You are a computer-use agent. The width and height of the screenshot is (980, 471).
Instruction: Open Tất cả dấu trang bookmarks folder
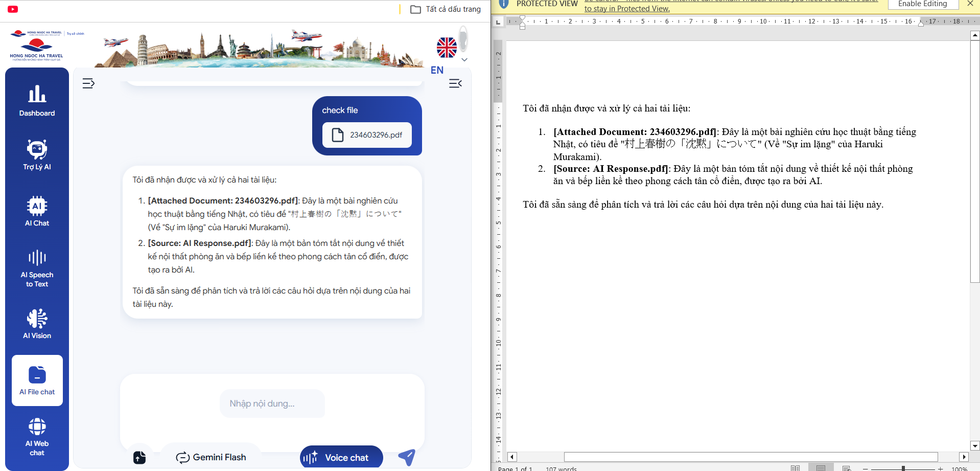pyautogui.click(x=446, y=9)
